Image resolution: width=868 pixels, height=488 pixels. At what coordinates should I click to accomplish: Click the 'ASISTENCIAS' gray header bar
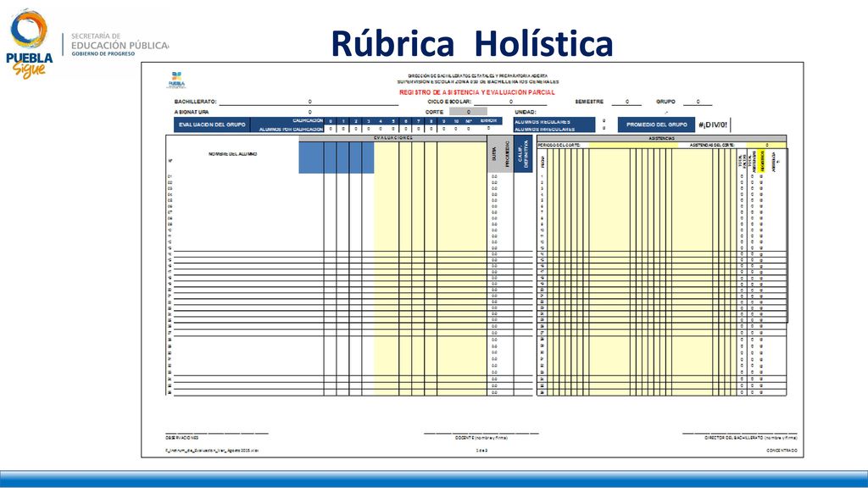coord(661,138)
